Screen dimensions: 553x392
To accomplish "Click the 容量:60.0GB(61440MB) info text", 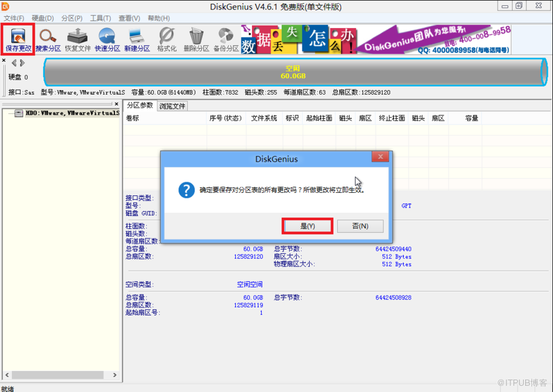I will tap(164, 93).
